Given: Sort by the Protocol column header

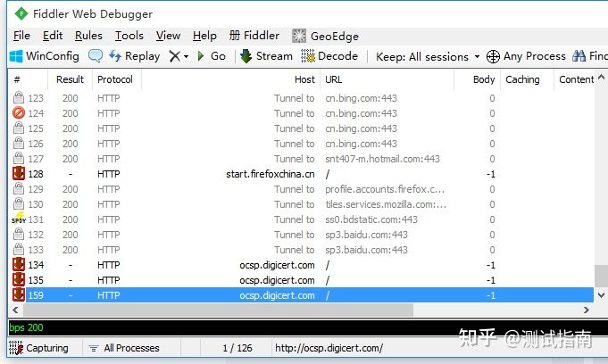Looking at the screenshot, I should pos(117,79).
